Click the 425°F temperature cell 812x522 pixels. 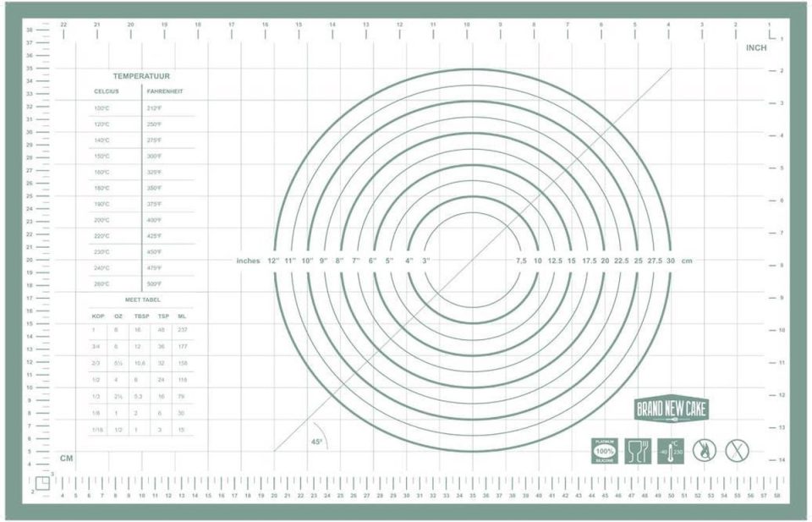[154, 236]
